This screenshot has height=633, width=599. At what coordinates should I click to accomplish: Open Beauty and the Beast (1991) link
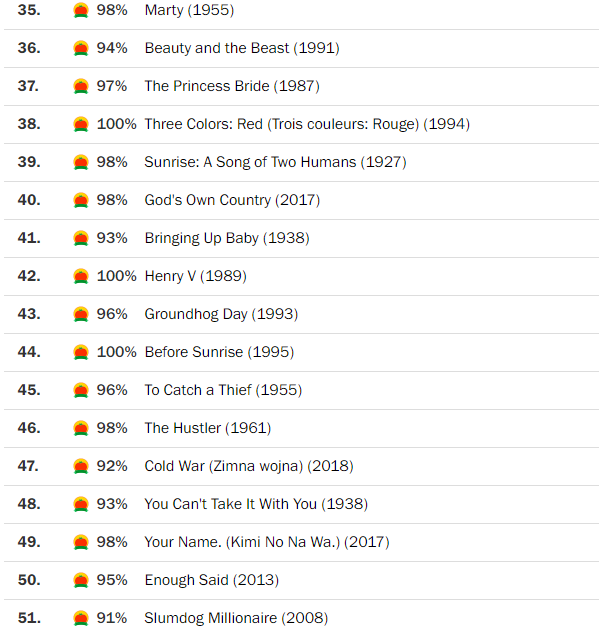pos(242,48)
